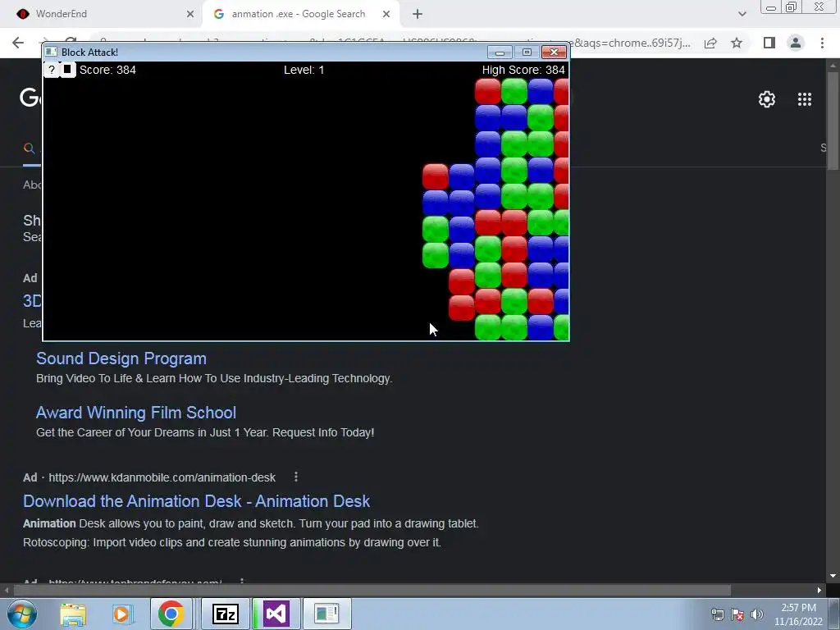The height and width of the screenshot is (630, 840).
Task: Click Get the Career of Your Dreams text
Action: (205, 432)
